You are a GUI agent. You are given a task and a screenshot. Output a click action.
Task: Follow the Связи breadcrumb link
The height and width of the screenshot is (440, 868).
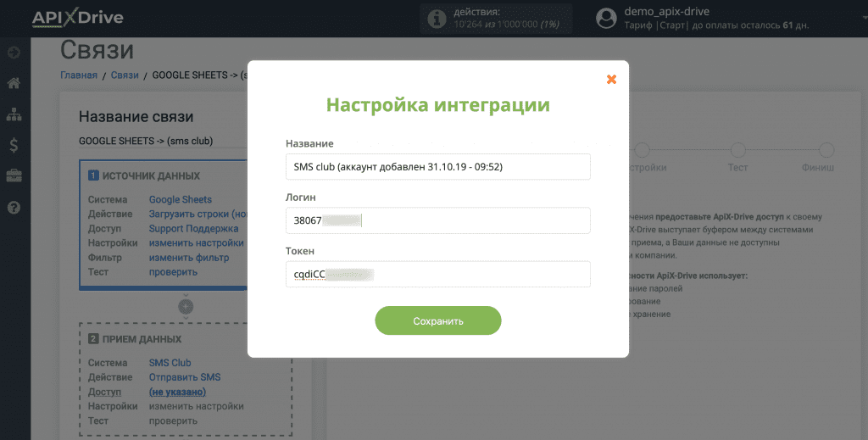click(125, 75)
